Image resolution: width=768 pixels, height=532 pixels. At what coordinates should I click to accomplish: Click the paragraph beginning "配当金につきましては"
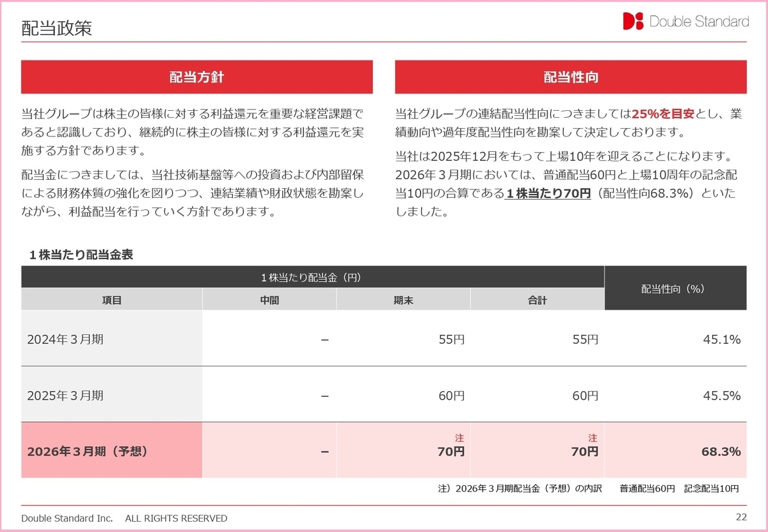[193, 192]
